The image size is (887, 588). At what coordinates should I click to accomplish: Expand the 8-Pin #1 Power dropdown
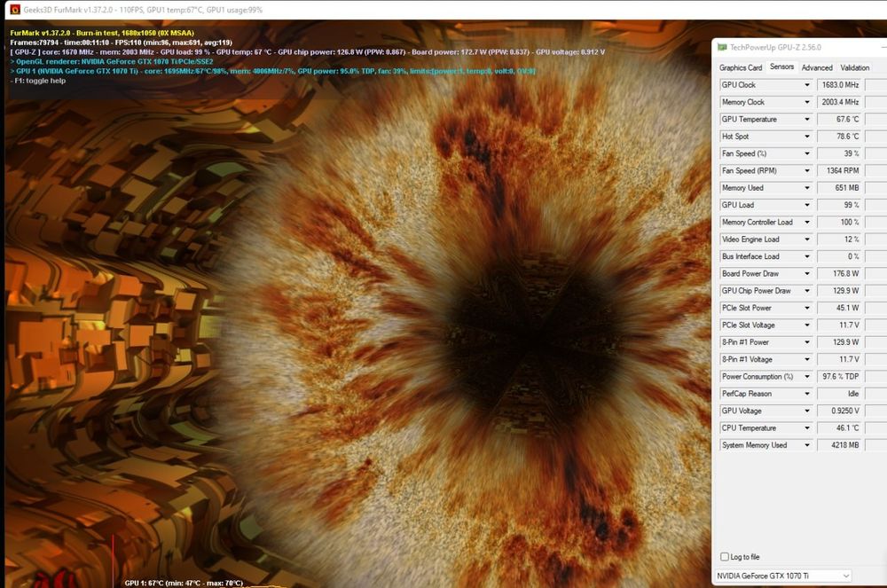pos(807,342)
